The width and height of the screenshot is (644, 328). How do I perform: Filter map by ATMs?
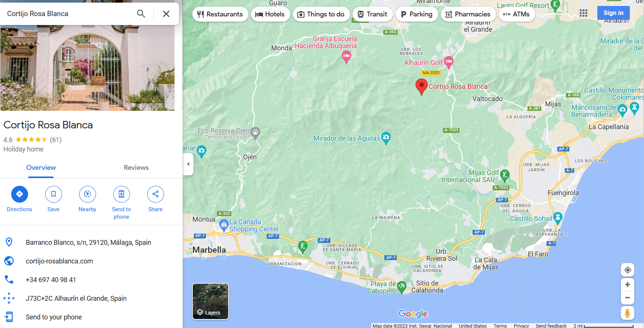tap(517, 14)
